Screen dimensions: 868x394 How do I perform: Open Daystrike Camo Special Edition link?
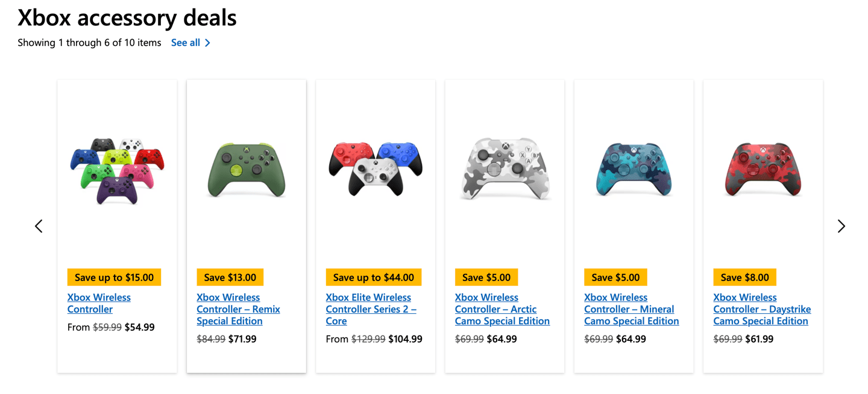(762, 310)
